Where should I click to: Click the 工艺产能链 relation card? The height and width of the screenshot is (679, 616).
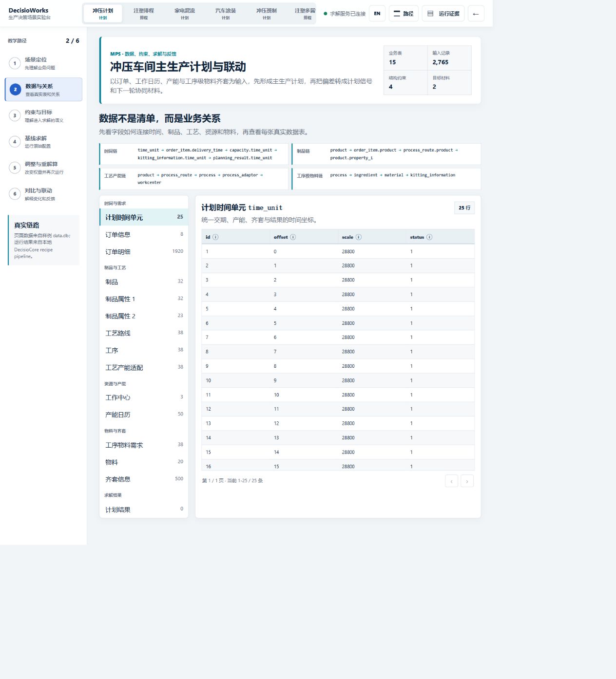[193, 179]
